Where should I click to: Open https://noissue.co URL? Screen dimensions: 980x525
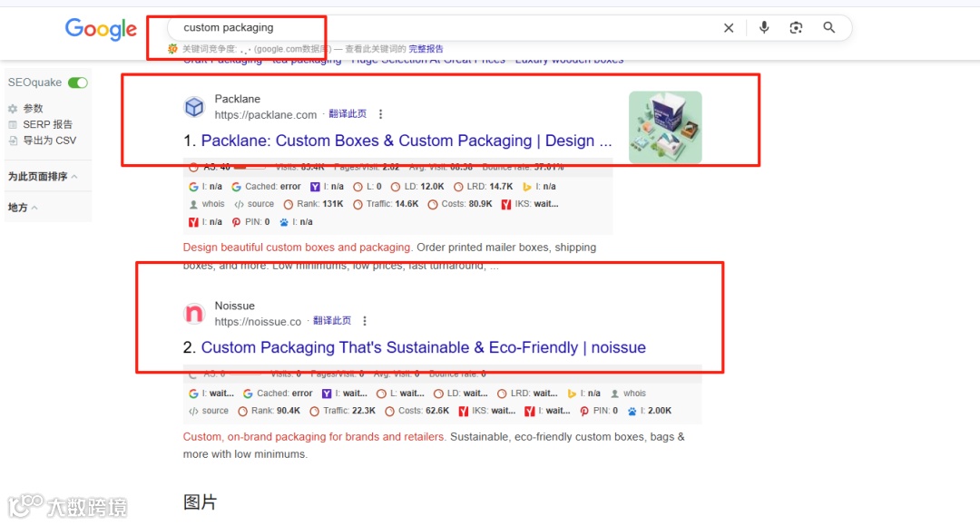coord(258,322)
